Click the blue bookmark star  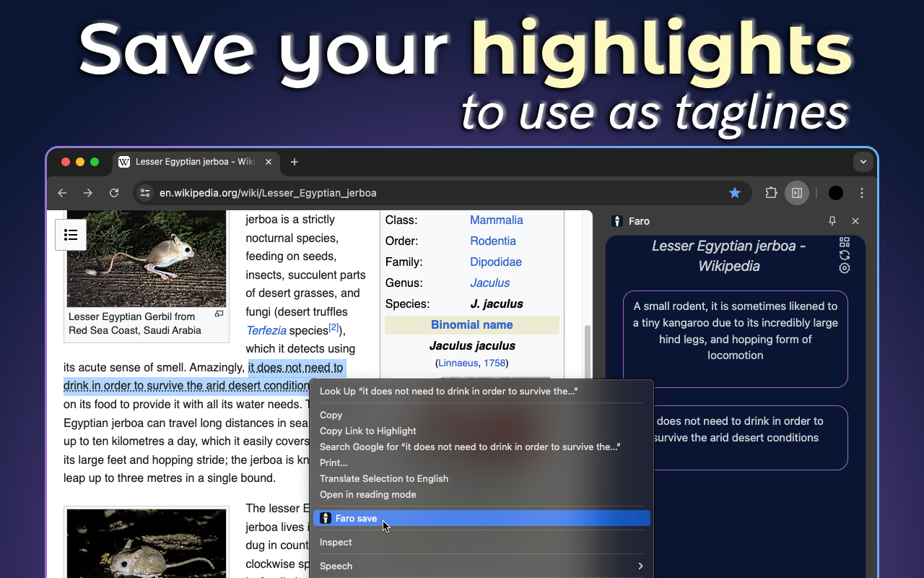(x=735, y=193)
